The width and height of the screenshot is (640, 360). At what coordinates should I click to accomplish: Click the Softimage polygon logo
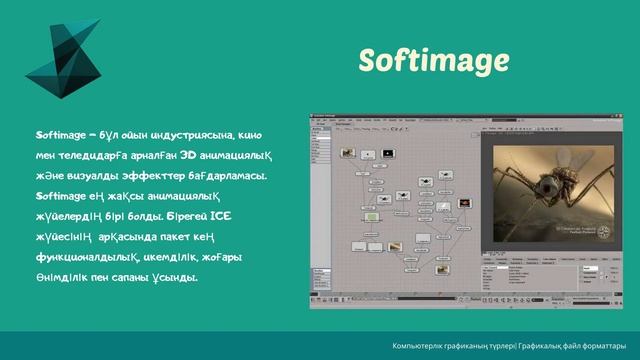click(x=64, y=58)
